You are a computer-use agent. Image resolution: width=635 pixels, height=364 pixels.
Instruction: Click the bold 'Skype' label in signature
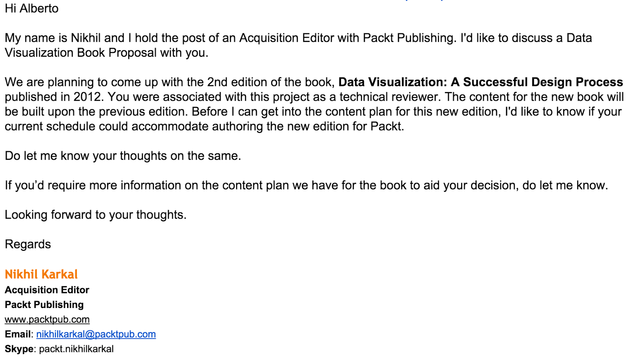[19, 349]
